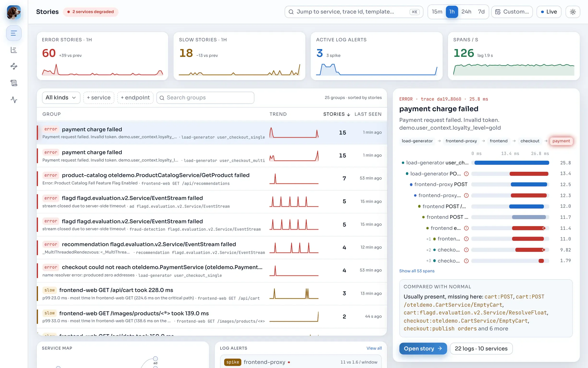Click error icon on checkout span 9.82
Image resolution: width=588 pixels, height=368 pixels.
click(x=466, y=250)
